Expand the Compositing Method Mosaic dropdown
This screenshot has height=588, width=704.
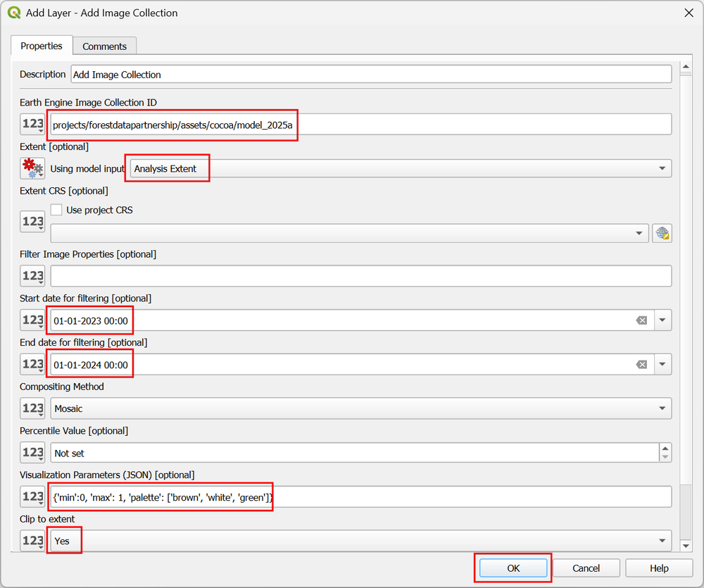(361, 408)
